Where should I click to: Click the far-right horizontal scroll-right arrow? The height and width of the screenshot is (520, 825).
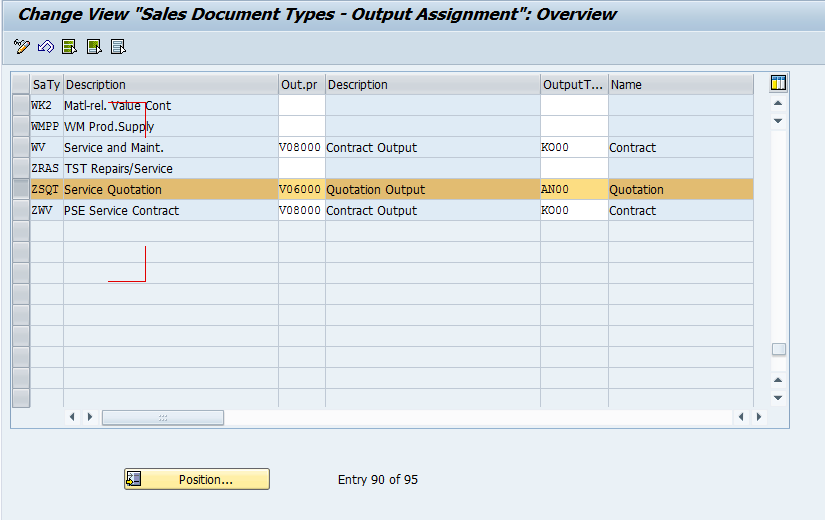pyautogui.click(x=759, y=417)
